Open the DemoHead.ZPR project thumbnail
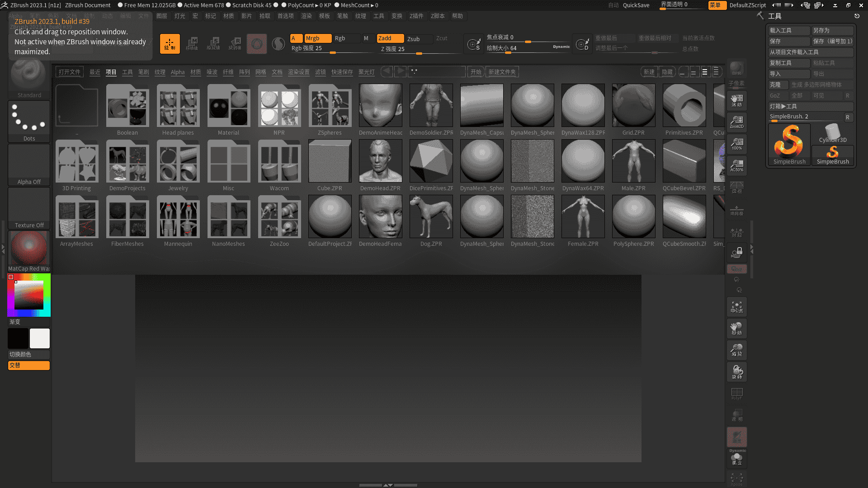 tap(380, 160)
